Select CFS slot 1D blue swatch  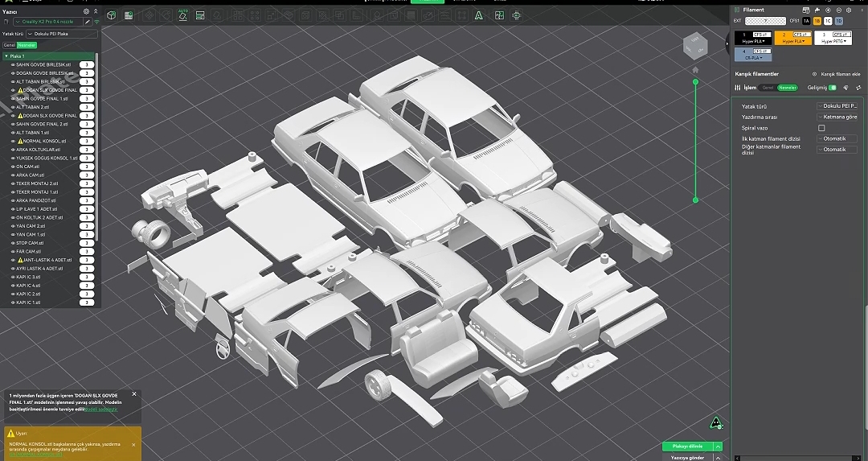(838, 21)
